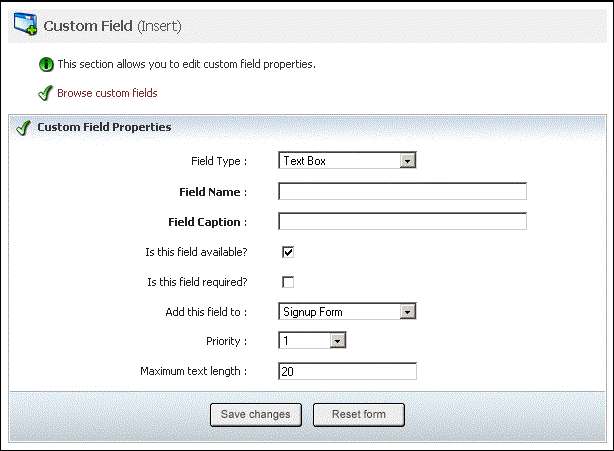
Task: Click the 'Is this field required?' label
Action: pos(197,282)
